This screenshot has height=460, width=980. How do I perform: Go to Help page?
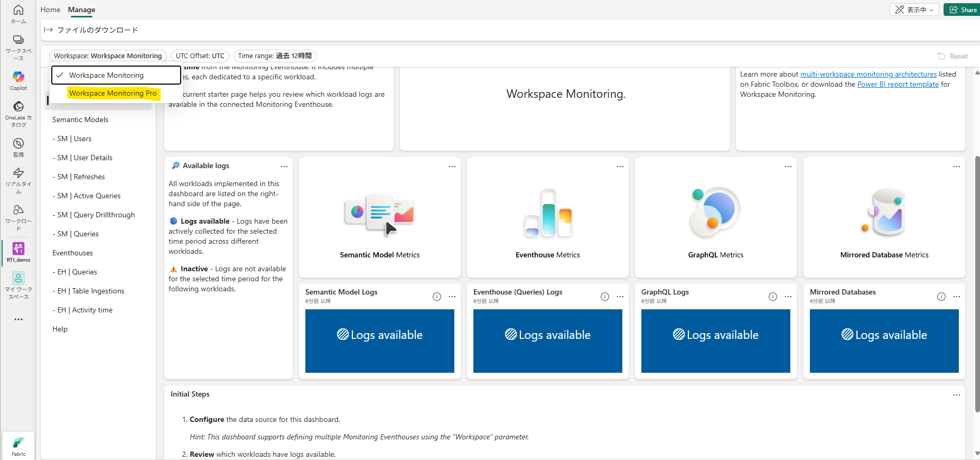60,329
